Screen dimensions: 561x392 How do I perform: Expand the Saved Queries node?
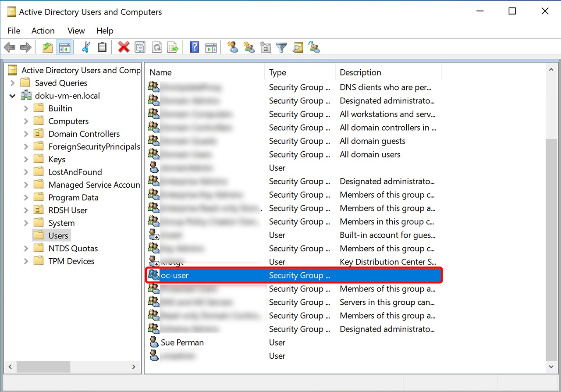[12, 83]
